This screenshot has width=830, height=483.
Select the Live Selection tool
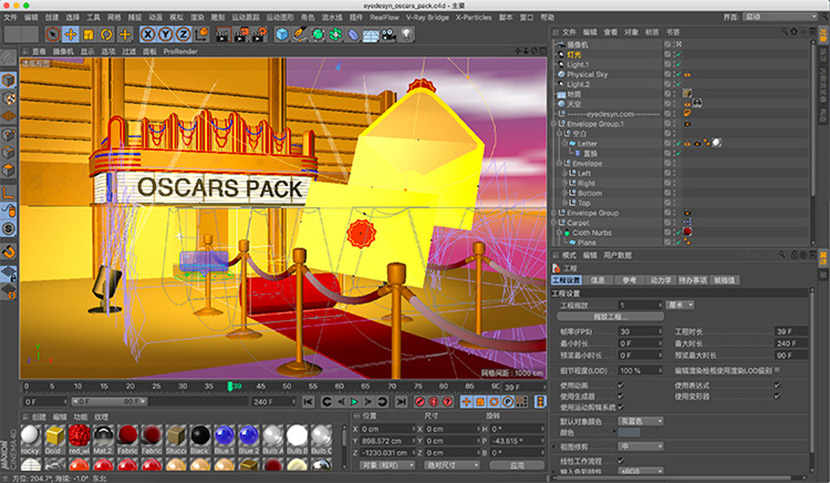pyautogui.click(x=53, y=35)
